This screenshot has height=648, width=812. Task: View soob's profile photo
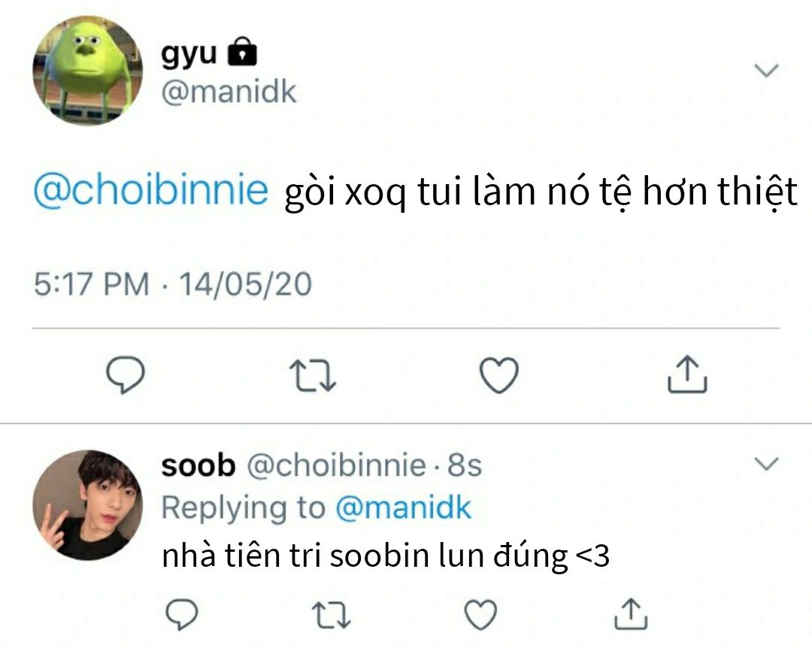click(87, 504)
